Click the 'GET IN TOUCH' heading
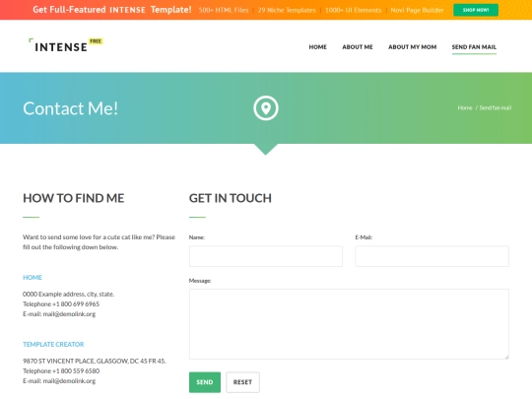The height and width of the screenshot is (399, 532). point(231,198)
